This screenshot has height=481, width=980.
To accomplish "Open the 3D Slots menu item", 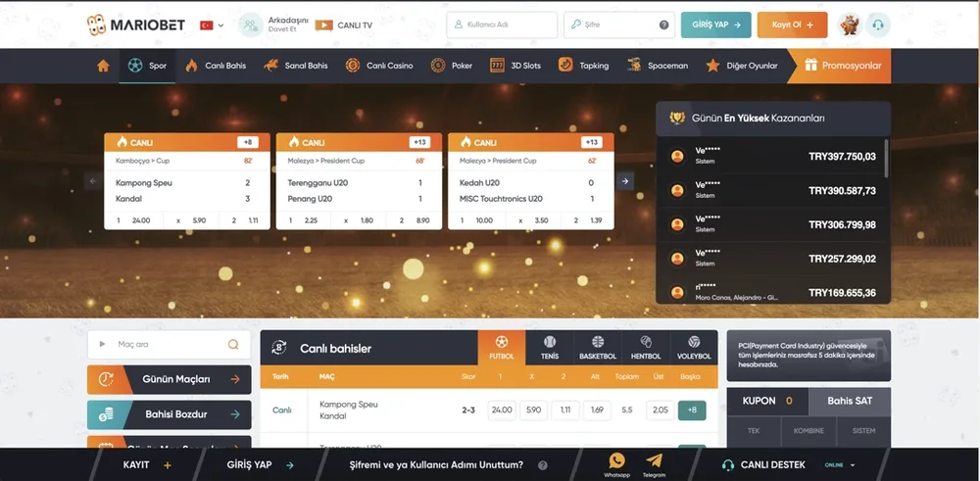I will pos(515,66).
